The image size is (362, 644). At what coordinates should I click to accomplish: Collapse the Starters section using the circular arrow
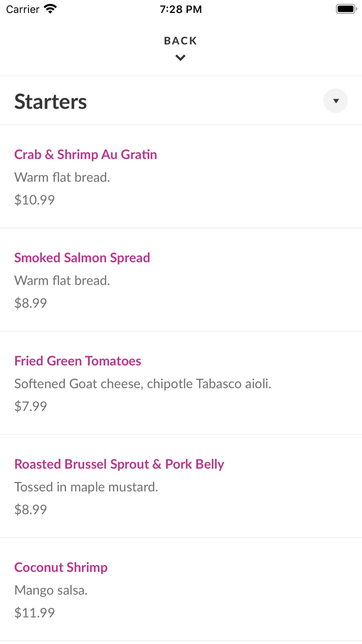pos(336,101)
